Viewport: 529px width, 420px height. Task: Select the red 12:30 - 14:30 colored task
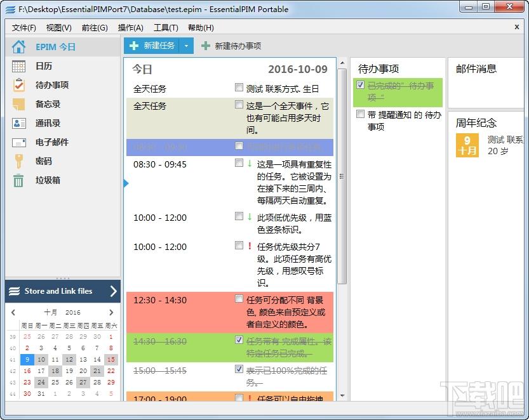(286, 312)
